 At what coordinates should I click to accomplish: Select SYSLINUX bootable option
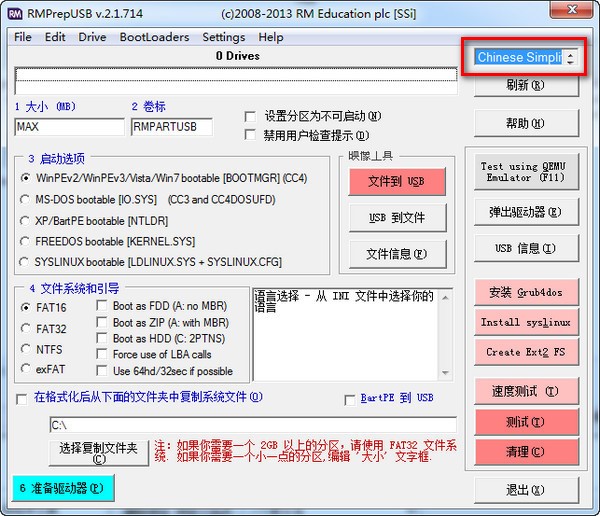pyautogui.click(x=24, y=262)
